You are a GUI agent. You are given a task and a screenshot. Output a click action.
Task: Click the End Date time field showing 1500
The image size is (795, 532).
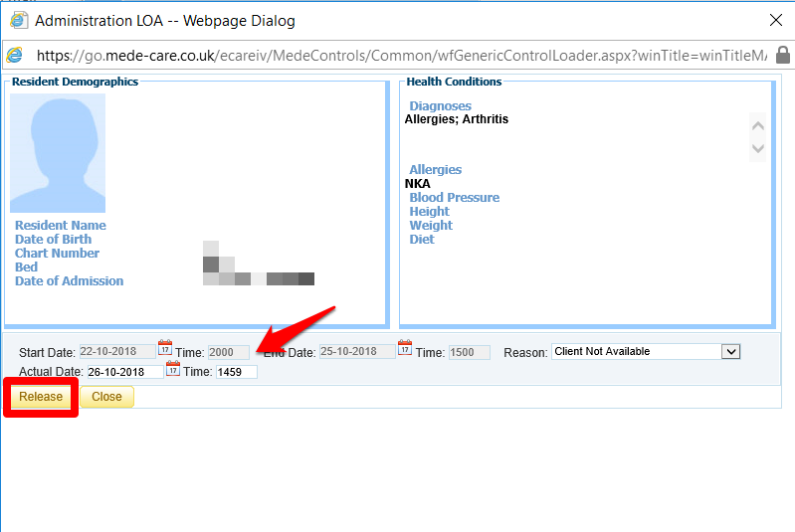click(469, 352)
